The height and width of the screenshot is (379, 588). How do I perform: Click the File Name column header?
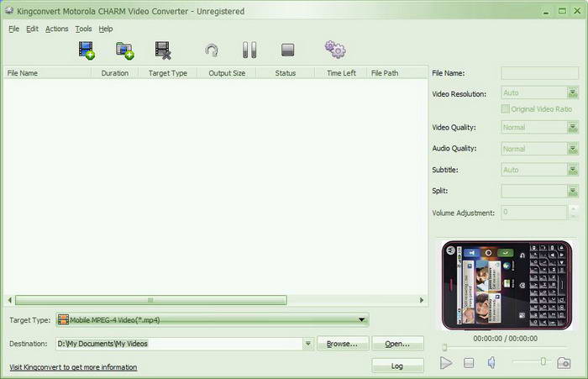47,73
